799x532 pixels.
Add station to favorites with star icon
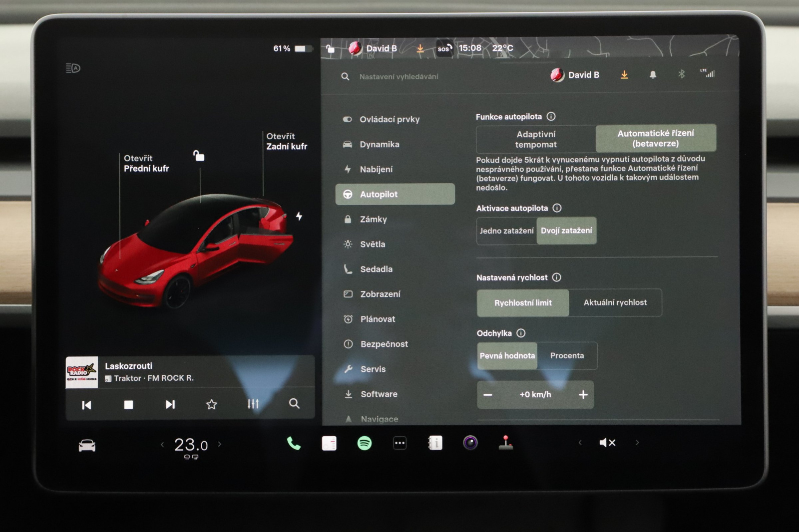212,404
